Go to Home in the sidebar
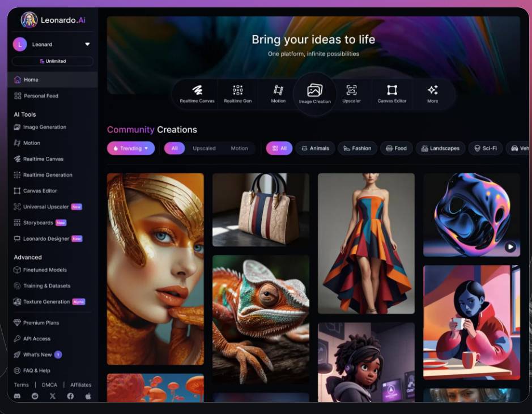Viewport: 532px width, 414px height. [53, 80]
